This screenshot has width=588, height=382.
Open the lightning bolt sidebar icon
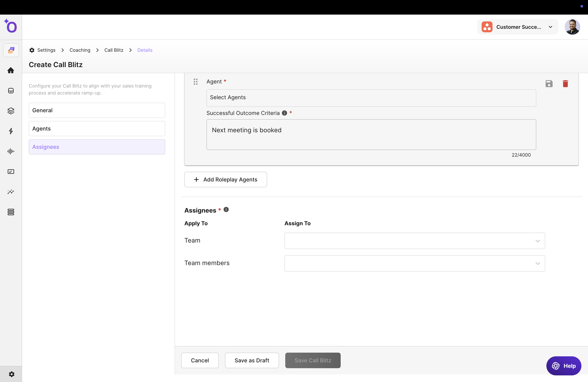coord(11,131)
